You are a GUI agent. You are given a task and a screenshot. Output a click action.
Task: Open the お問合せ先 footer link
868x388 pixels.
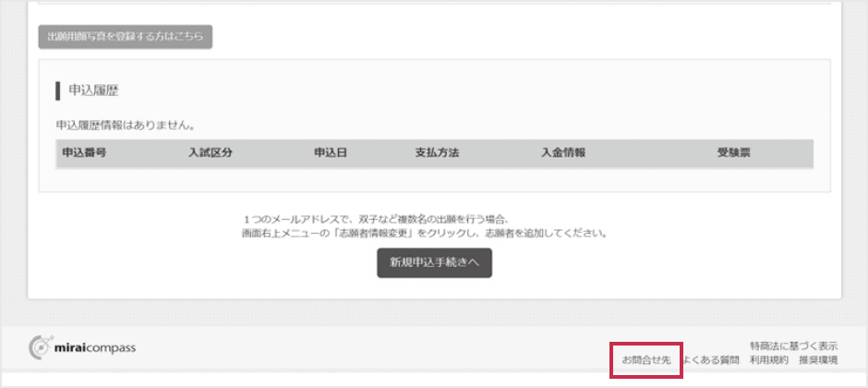(x=646, y=359)
